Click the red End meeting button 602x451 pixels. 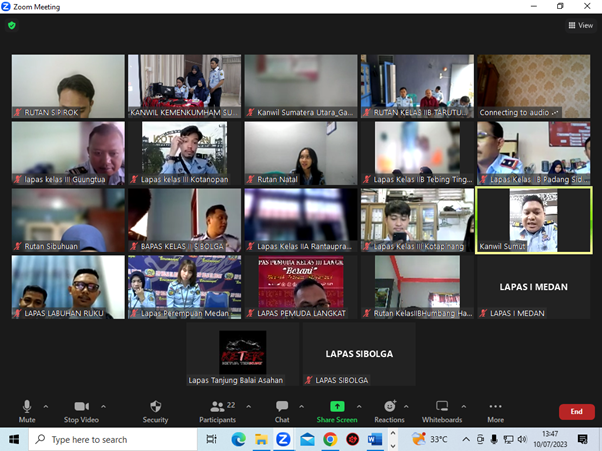coord(576,411)
